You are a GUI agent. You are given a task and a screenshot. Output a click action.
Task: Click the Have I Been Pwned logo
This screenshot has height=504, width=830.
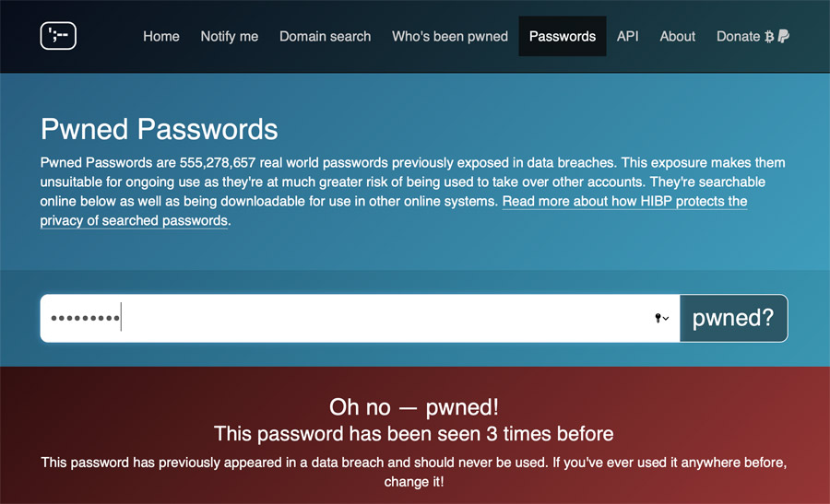point(58,36)
